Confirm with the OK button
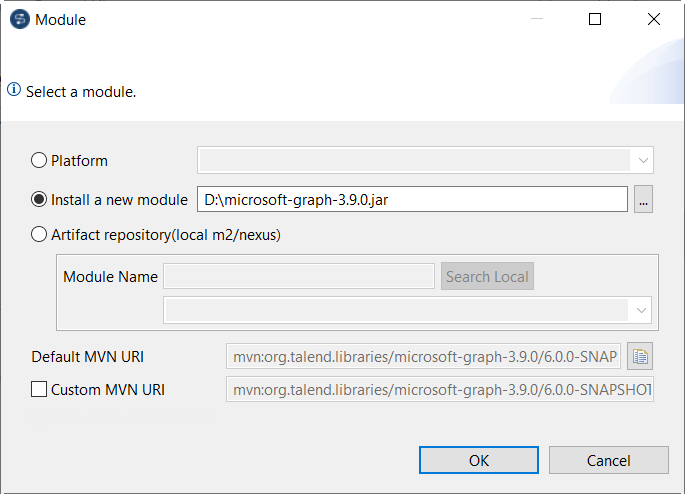 click(479, 460)
